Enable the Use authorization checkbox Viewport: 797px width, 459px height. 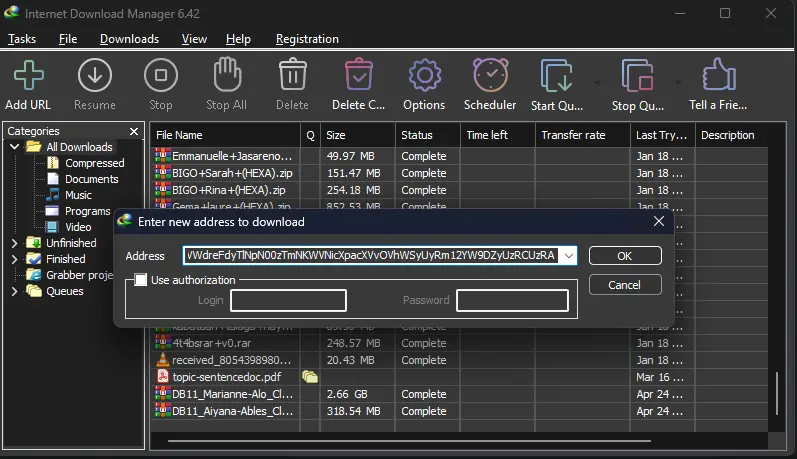[141, 280]
